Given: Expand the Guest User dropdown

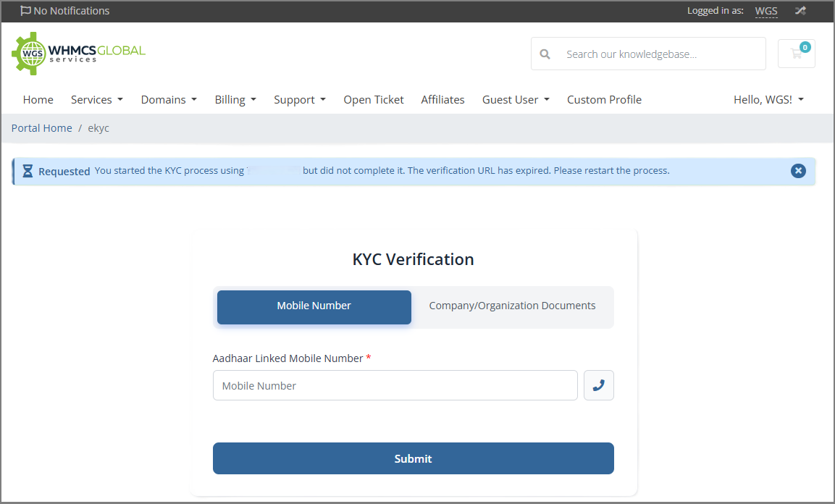Looking at the screenshot, I should coord(516,100).
